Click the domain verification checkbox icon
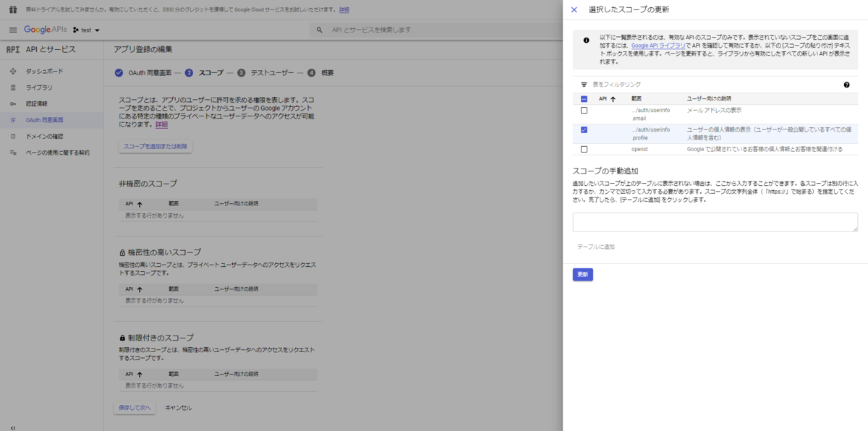 point(12,136)
